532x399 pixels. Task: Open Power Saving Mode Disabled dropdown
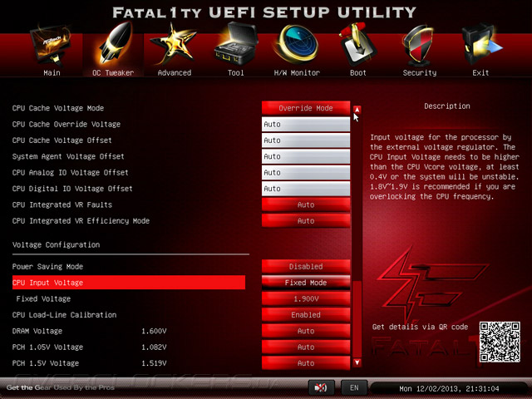pyautogui.click(x=306, y=266)
